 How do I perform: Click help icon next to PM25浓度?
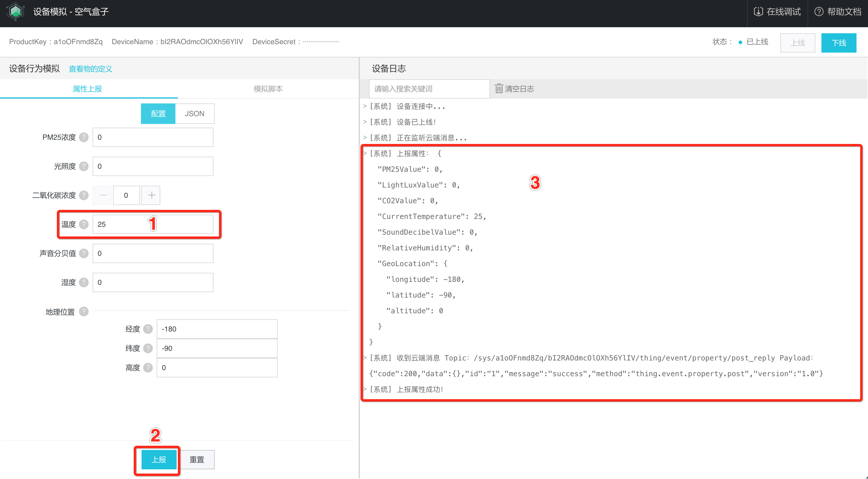pyautogui.click(x=83, y=137)
